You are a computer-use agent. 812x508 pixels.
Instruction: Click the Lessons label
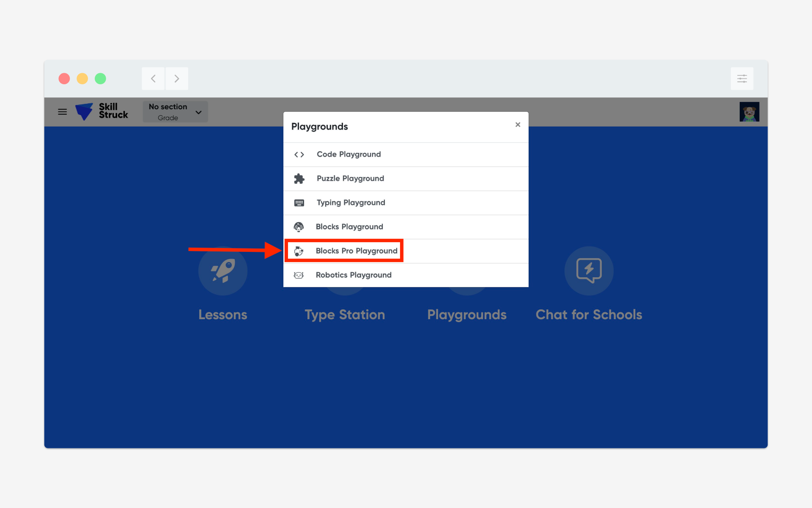(223, 315)
